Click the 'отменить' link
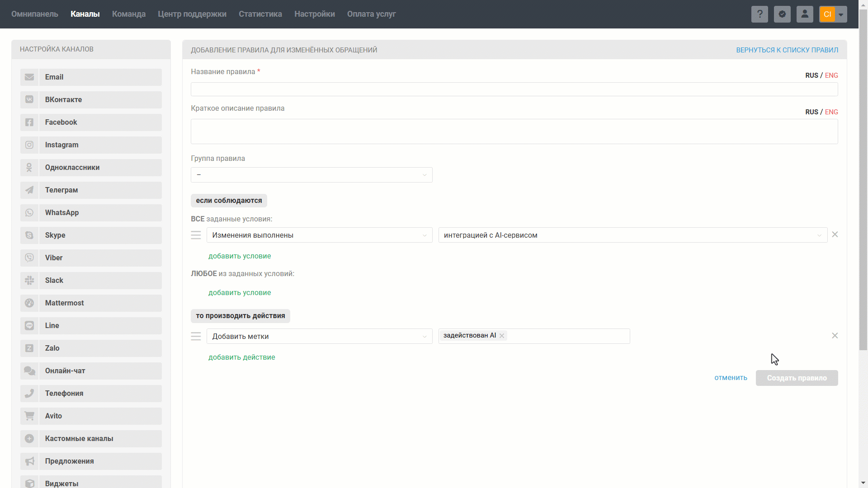The height and width of the screenshot is (488, 868). coord(731,378)
